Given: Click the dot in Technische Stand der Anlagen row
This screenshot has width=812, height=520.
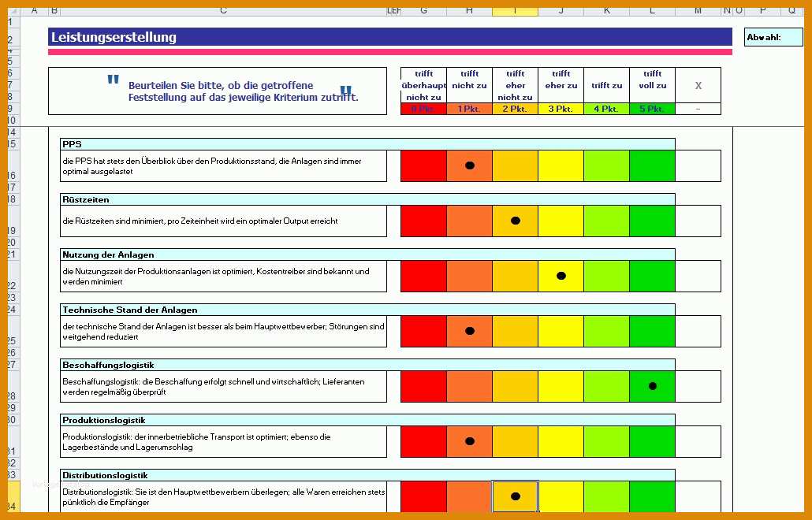Looking at the screenshot, I should 470,331.
